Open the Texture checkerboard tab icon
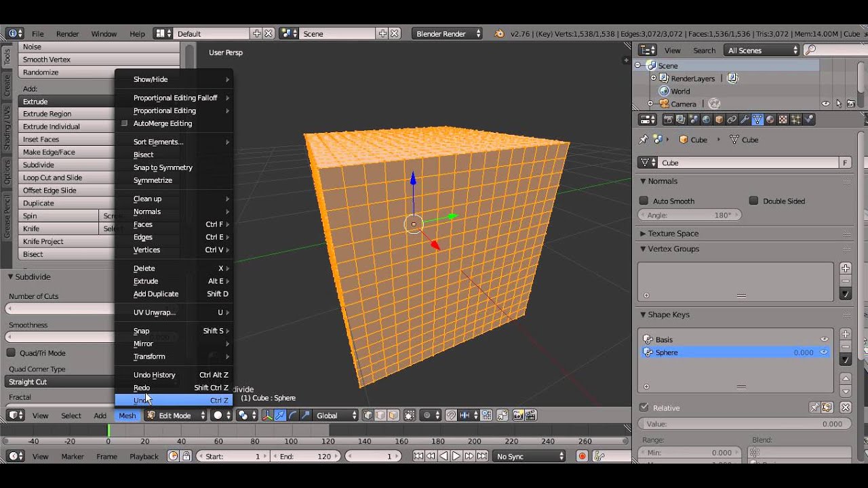 (783, 119)
